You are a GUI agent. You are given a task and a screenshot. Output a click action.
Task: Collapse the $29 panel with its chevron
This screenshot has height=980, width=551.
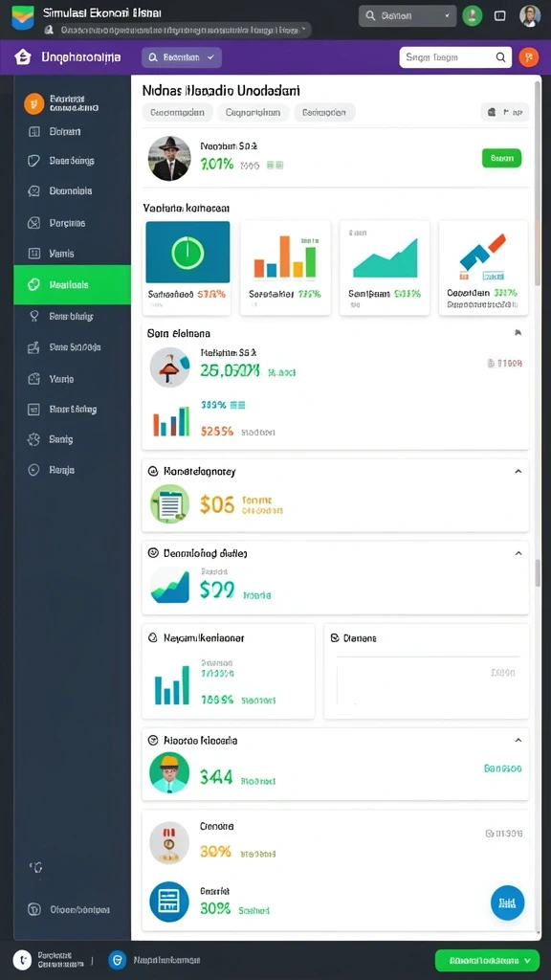point(518,553)
